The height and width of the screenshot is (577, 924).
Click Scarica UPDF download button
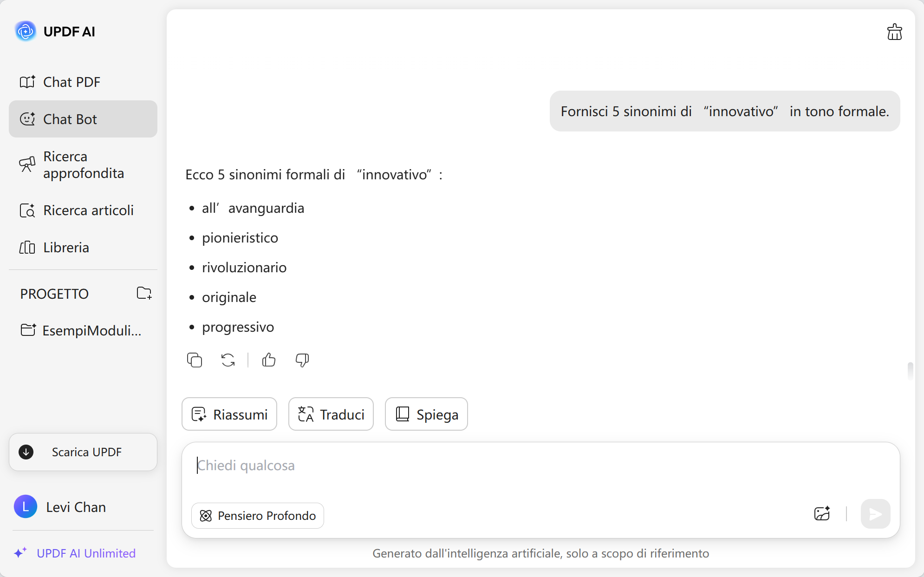83,452
